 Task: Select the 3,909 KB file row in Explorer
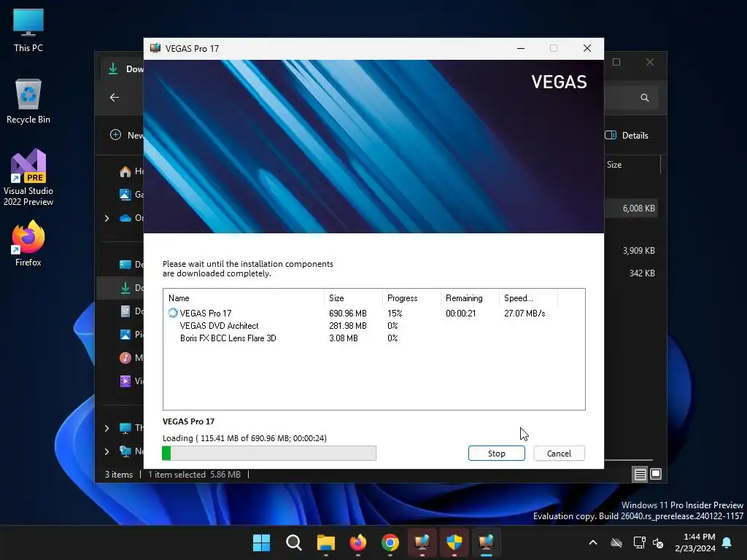click(x=631, y=251)
